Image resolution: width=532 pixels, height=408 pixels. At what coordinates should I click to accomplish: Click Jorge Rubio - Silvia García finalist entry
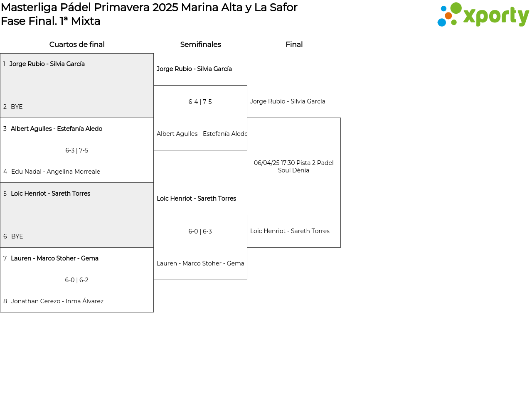pos(288,101)
